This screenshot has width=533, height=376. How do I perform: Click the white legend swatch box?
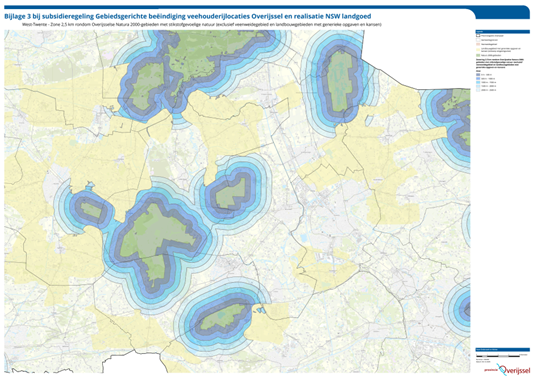pos(478,40)
